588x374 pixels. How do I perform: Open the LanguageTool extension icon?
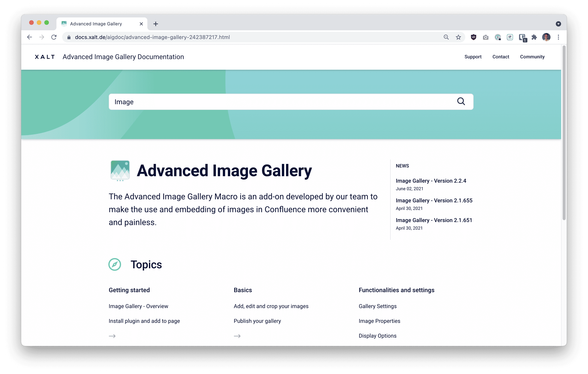pyautogui.click(x=510, y=37)
